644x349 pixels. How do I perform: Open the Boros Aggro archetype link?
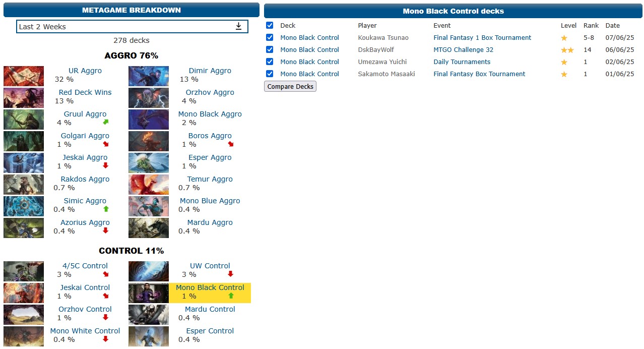210,136
